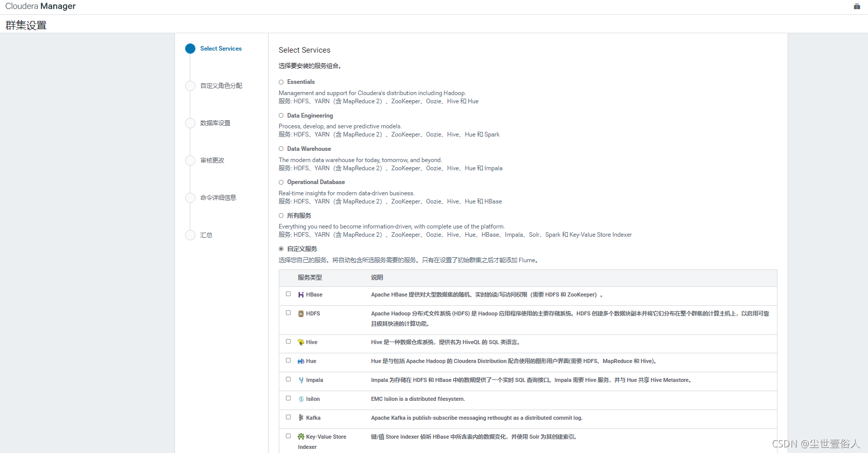Screen dimensions: 868x453
Task: Click the EMC Isilon distributed filesystem description
Action: click(418, 399)
